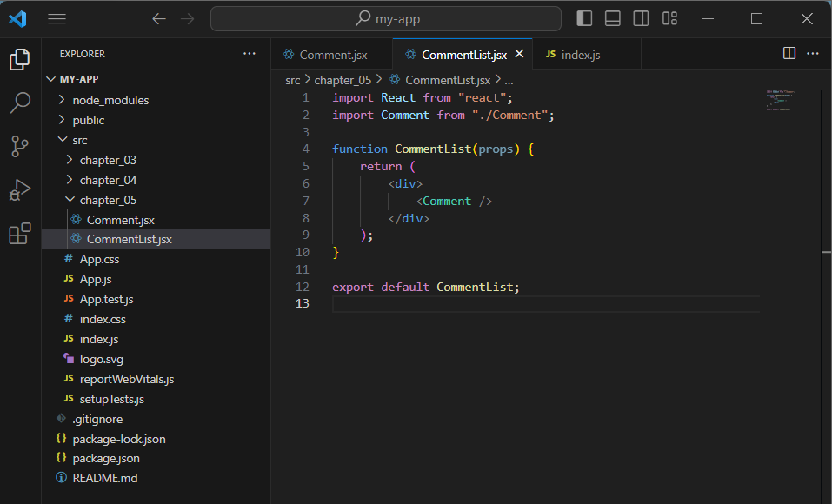Toggle the bottom panel layout
This screenshot has height=504, width=832.
[x=612, y=18]
